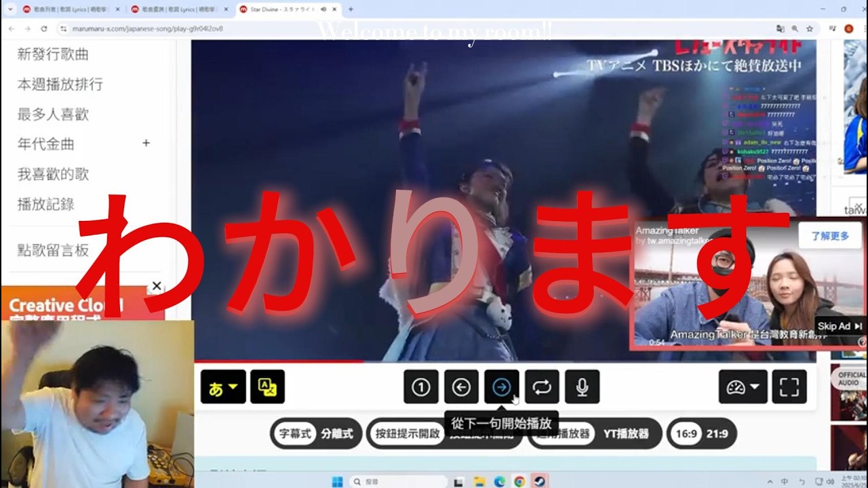The height and width of the screenshot is (488, 868).
Task: Choose 21:9 aspect ratio
Action: (717, 434)
